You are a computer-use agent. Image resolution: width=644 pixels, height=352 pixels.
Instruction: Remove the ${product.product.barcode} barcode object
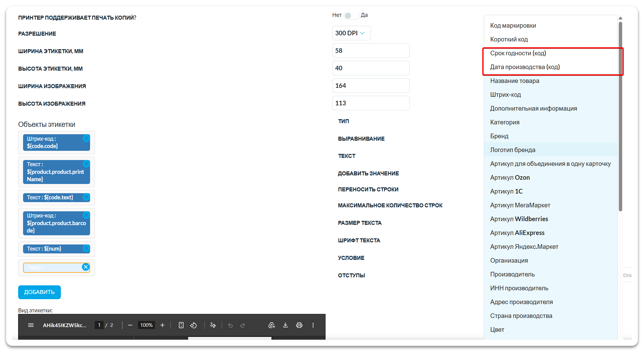point(86,215)
